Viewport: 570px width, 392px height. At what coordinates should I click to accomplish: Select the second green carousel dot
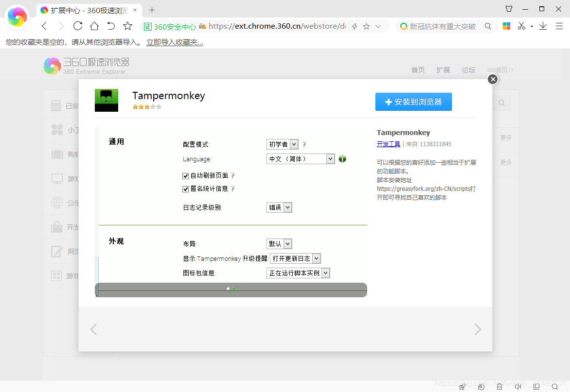coord(234,289)
